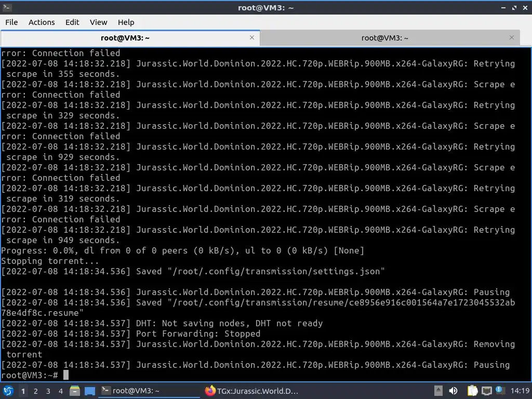Open the removable media eject tray icon
Image resolution: width=532 pixels, height=399 pixels.
coord(438,391)
